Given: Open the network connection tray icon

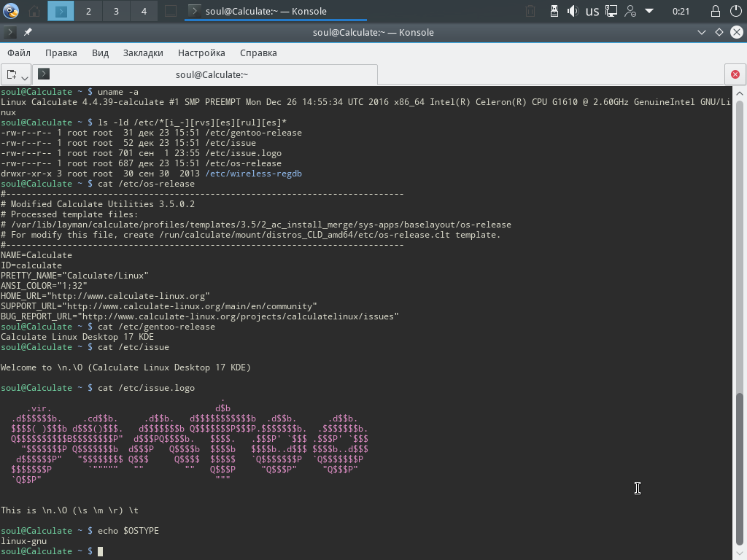Looking at the screenshot, I should (x=611, y=11).
